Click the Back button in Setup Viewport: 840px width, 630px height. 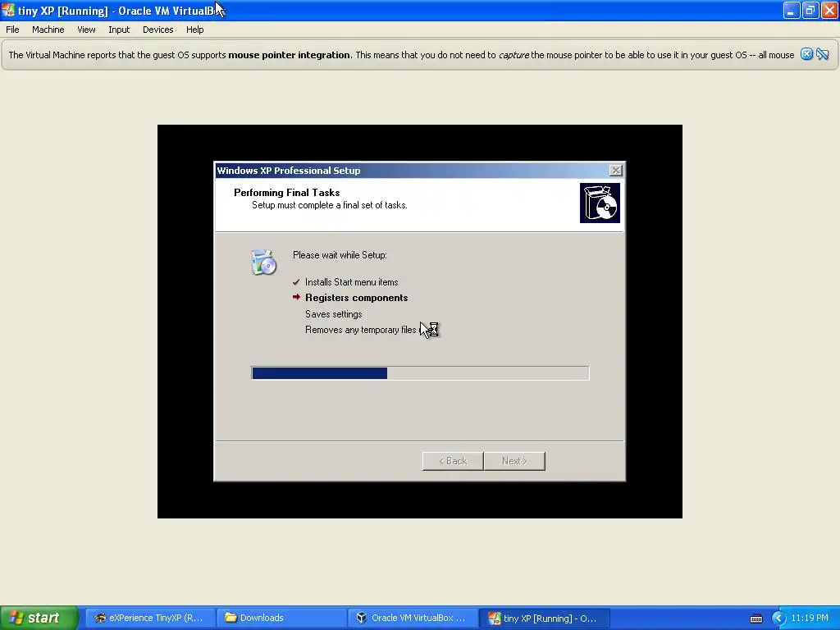(453, 461)
